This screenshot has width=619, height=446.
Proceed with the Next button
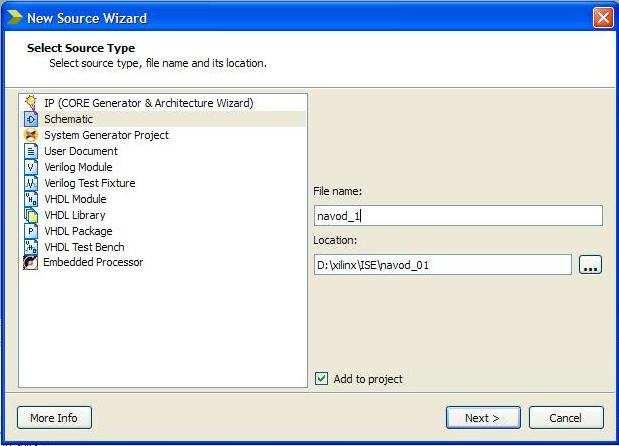tap(483, 418)
